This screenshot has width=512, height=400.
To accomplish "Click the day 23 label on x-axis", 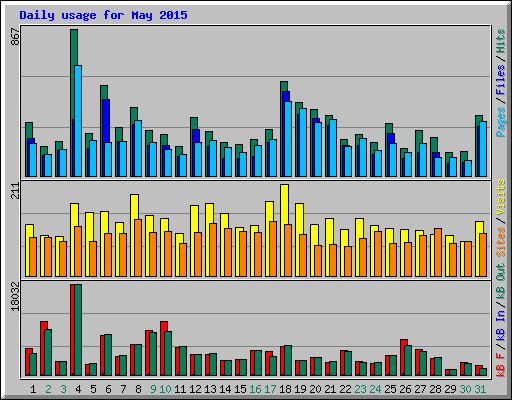I will click(x=360, y=389).
